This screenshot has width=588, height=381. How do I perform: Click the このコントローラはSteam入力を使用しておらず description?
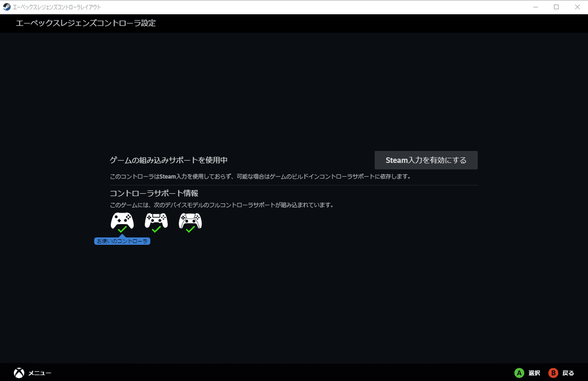pos(260,176)
